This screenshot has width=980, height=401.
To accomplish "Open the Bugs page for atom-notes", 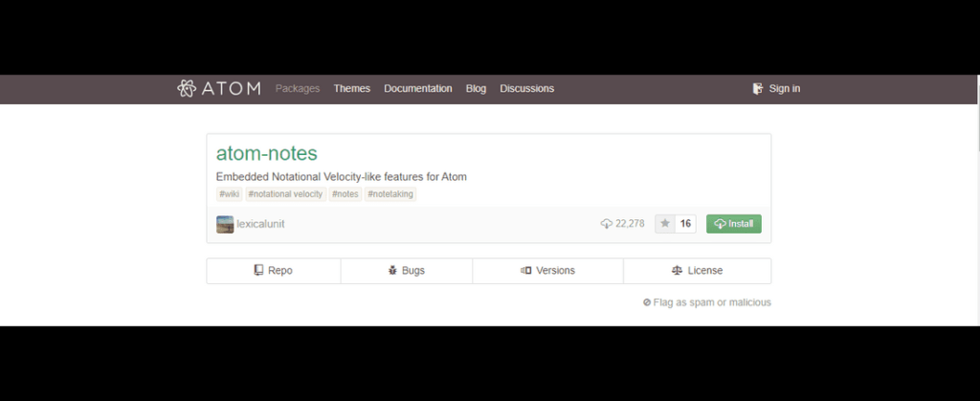I will click(x=406, y=271).
